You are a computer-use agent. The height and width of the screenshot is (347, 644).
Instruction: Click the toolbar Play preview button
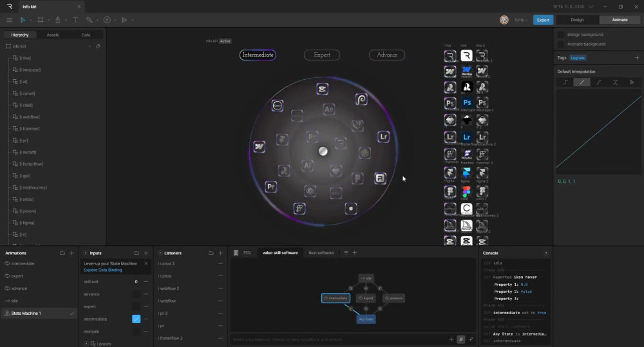pos(124,20)
